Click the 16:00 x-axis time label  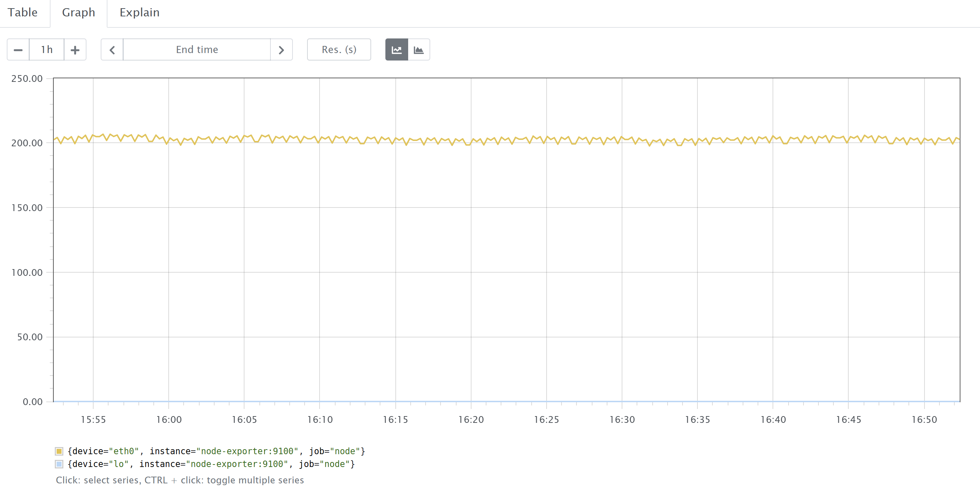(x=169, y=420)
